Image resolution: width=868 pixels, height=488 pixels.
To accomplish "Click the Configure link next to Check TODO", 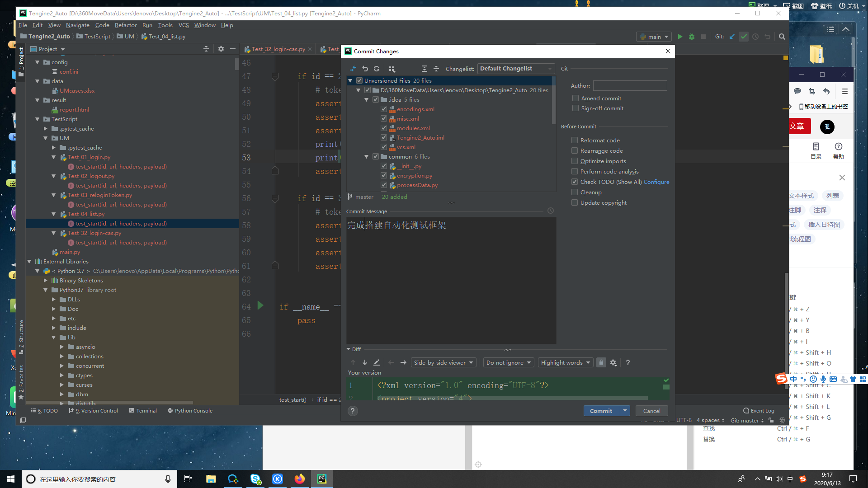I will [x=656, y=182].
